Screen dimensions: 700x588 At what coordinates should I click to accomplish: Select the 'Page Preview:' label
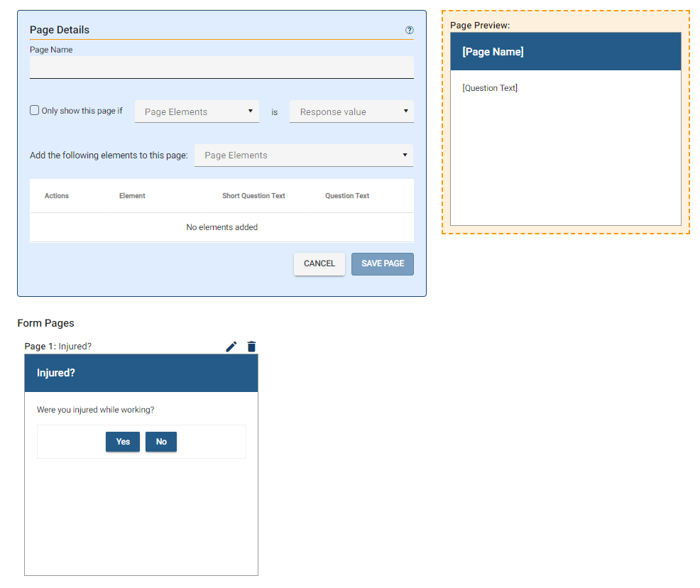480,26
